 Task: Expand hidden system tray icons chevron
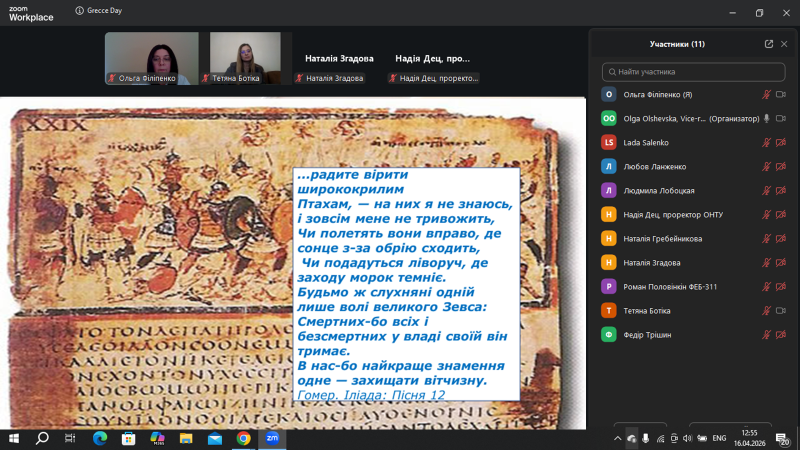pyautogui.click(x=617, y=438)
